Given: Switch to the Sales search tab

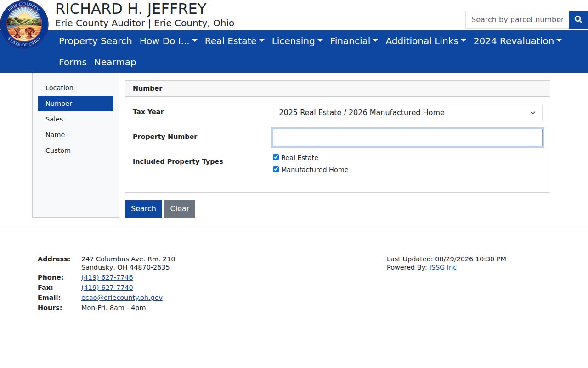Looking at the screenshot, I should (76, 119).
